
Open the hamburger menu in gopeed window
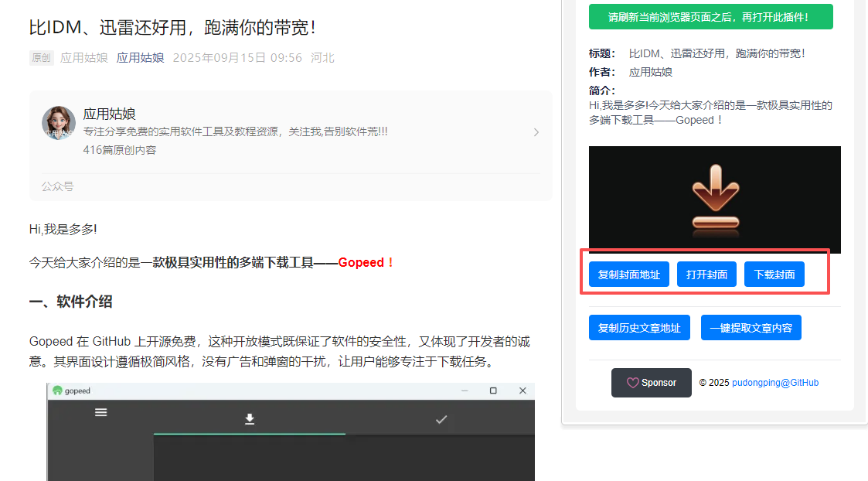tap(100, 412)
